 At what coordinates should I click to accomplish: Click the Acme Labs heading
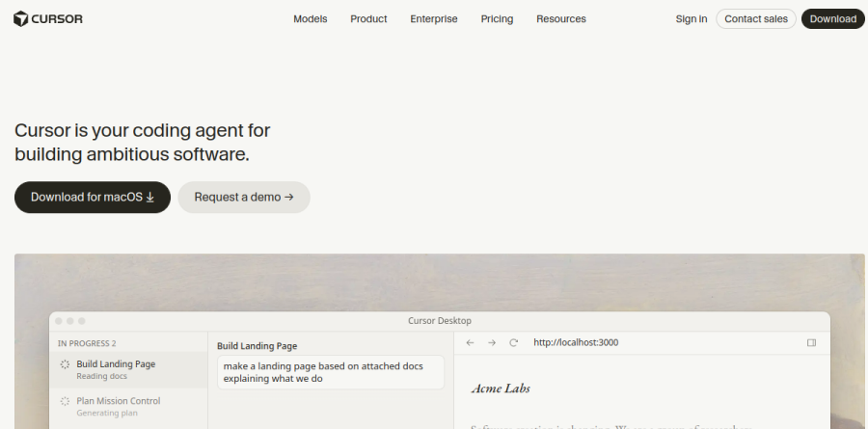[x=501, y=389]
